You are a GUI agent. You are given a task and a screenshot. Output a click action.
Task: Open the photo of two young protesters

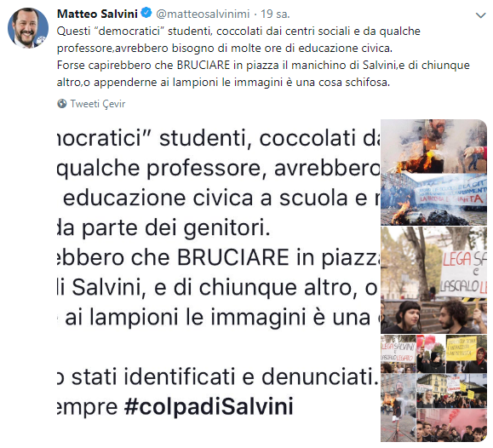[x=433, y=317]
